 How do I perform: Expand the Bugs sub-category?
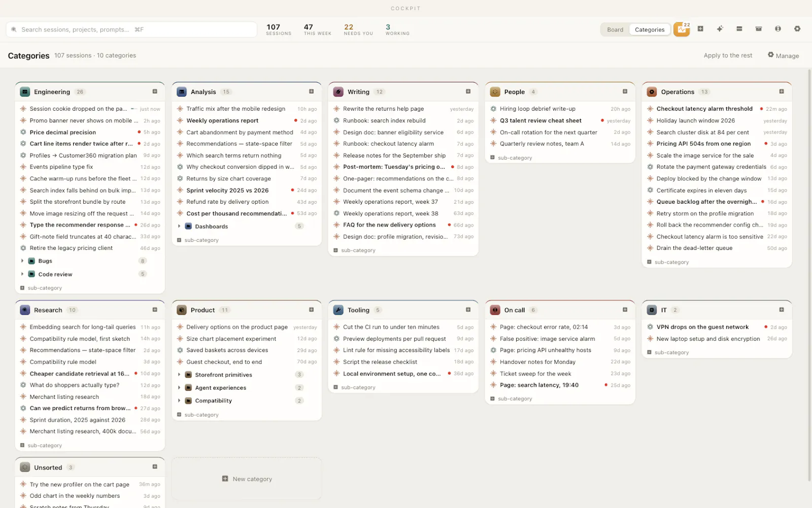point(22,261)
